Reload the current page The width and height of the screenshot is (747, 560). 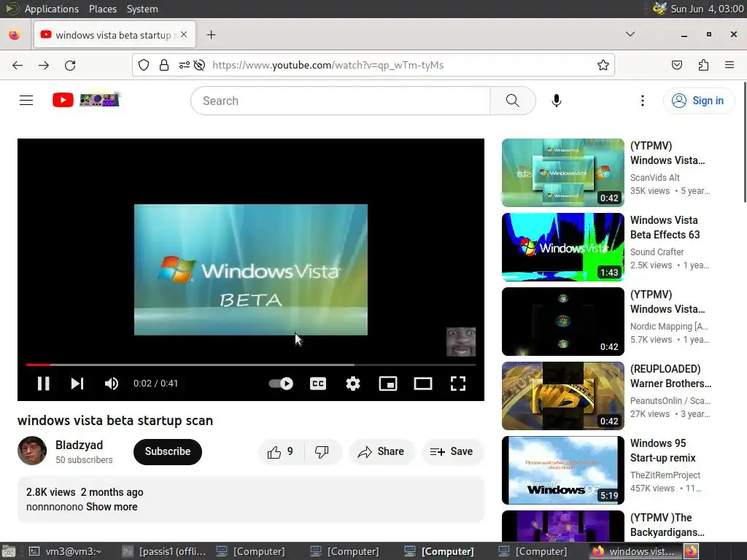coord(70,65)
